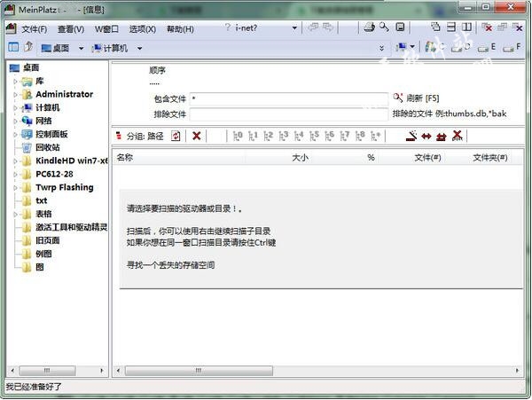Screen dimensions: 532x400
Task: Click the refresh icon beside 分组: 路径
Action: click(x=176, y=136)
